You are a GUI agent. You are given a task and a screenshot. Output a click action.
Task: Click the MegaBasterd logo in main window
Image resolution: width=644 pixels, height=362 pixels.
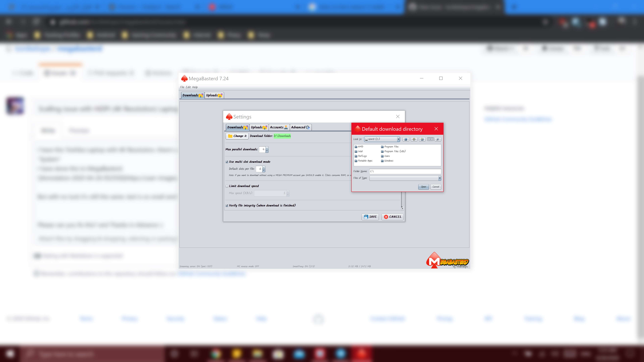point(447,260)
